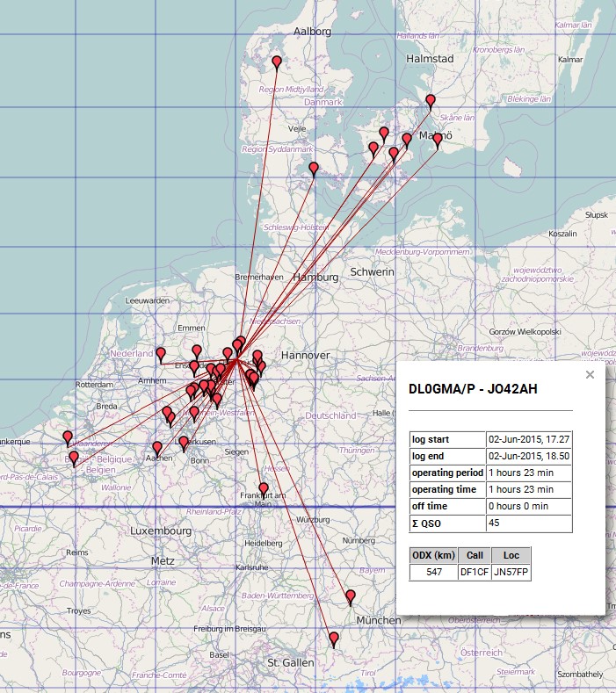The width and height of the screenshot is (616, 693).
Task: Select the westernmost marker in Vlaanderen
Action: (x=67, y=437)
